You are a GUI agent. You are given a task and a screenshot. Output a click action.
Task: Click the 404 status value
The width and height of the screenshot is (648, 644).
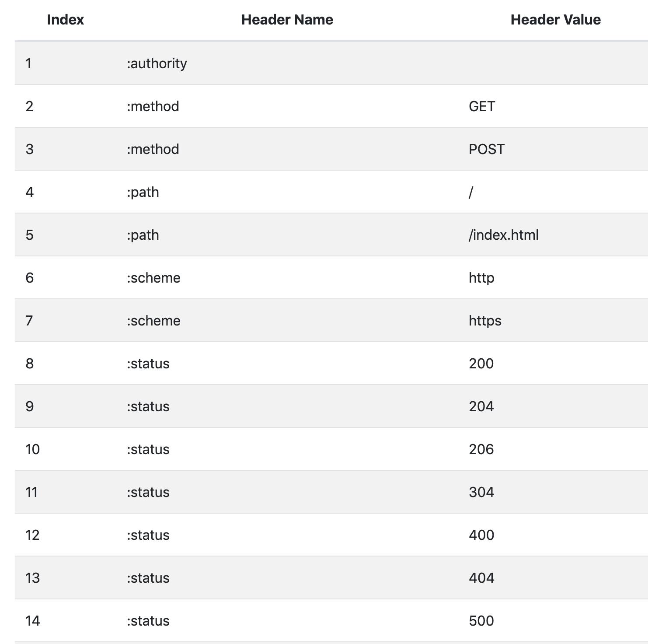pyautogui.click(x=481, y=578)
